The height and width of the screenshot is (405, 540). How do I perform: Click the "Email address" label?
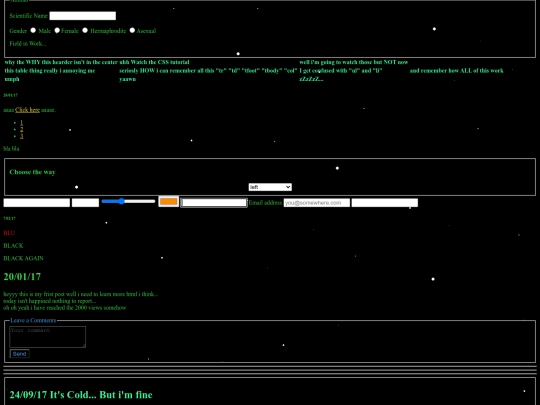coord(265,203)
